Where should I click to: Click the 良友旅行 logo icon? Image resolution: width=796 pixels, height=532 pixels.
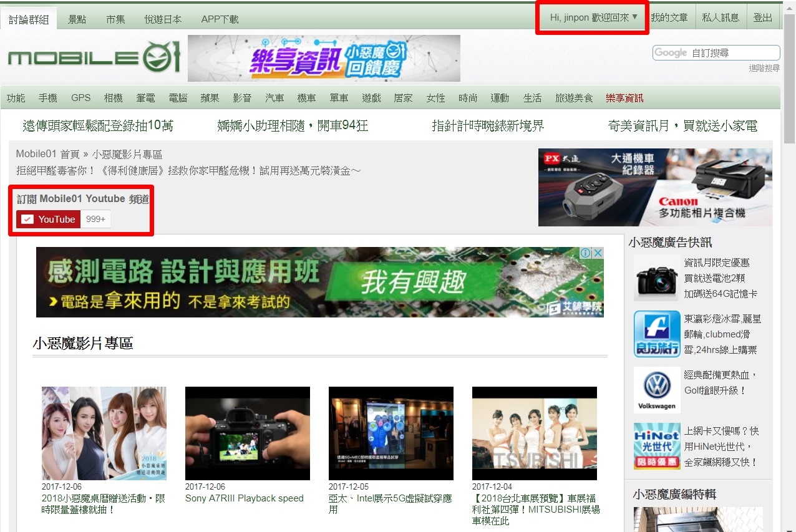(657, 334)
